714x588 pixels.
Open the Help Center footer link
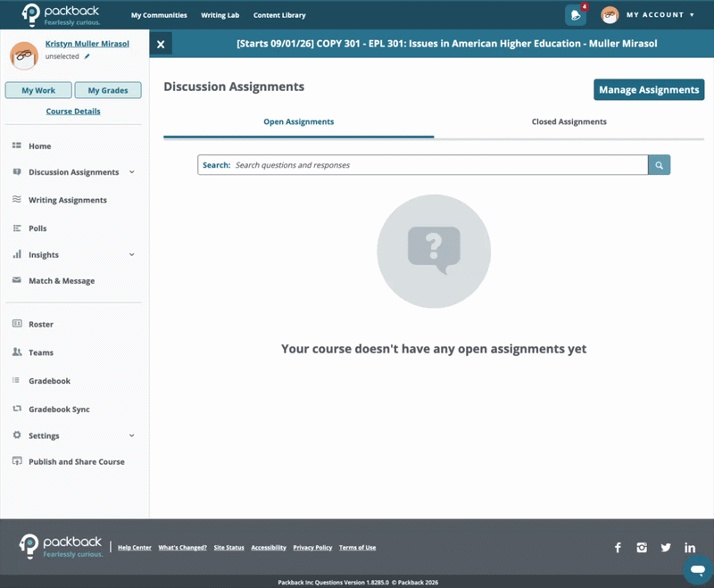135,548
